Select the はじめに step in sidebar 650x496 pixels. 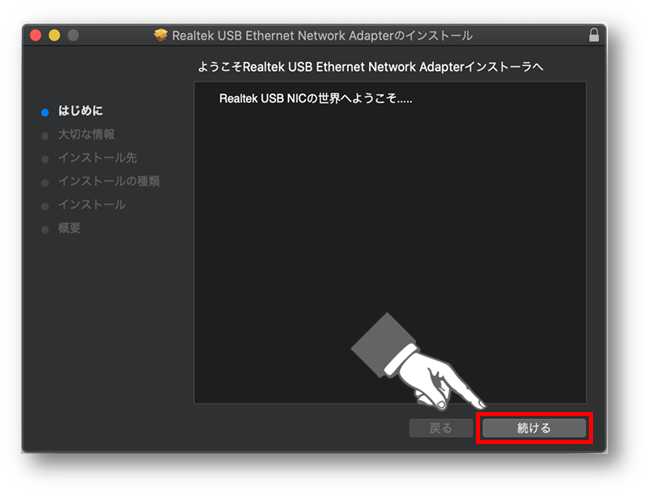click(x=80, y=111)
